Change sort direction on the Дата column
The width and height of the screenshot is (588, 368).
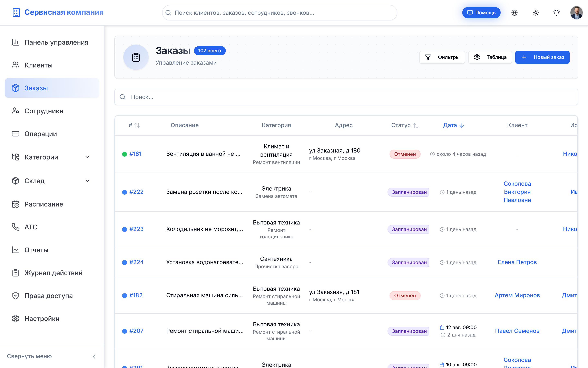[x=454, y=125]
